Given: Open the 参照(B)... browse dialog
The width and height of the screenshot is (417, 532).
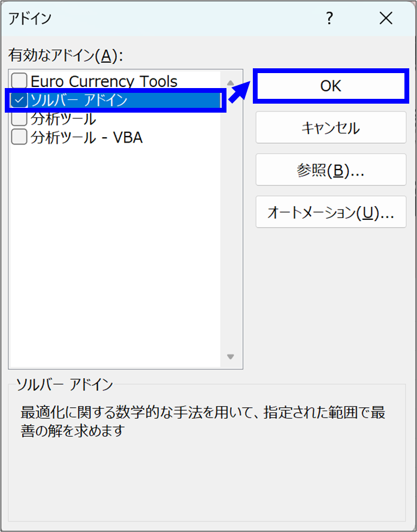Looking at the screenshot, I should tap(331, 170).
